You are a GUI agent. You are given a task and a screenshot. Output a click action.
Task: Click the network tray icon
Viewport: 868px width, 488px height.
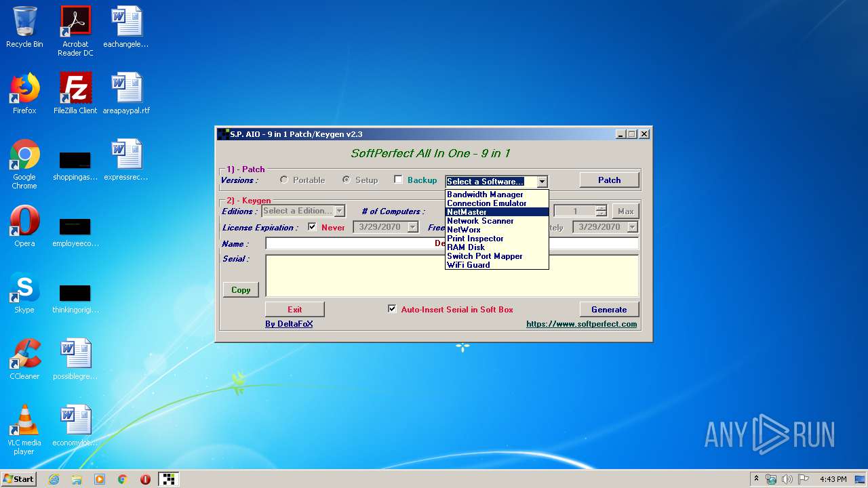(771, 479)
